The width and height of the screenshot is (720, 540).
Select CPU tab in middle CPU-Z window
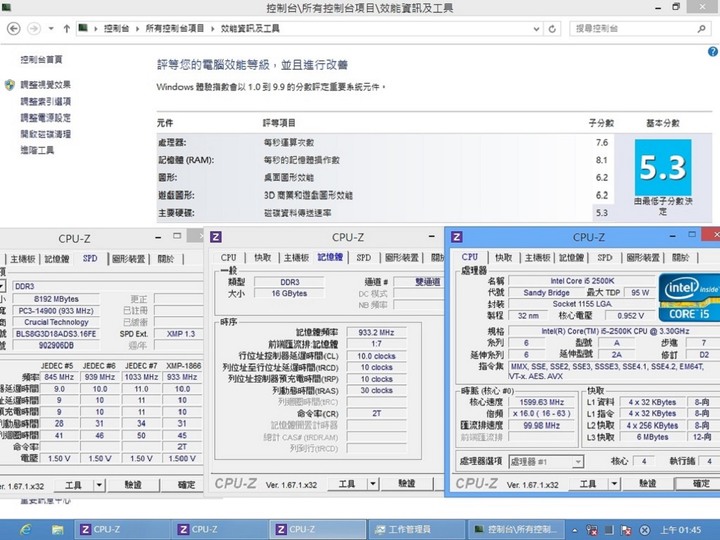click(228, 258)
